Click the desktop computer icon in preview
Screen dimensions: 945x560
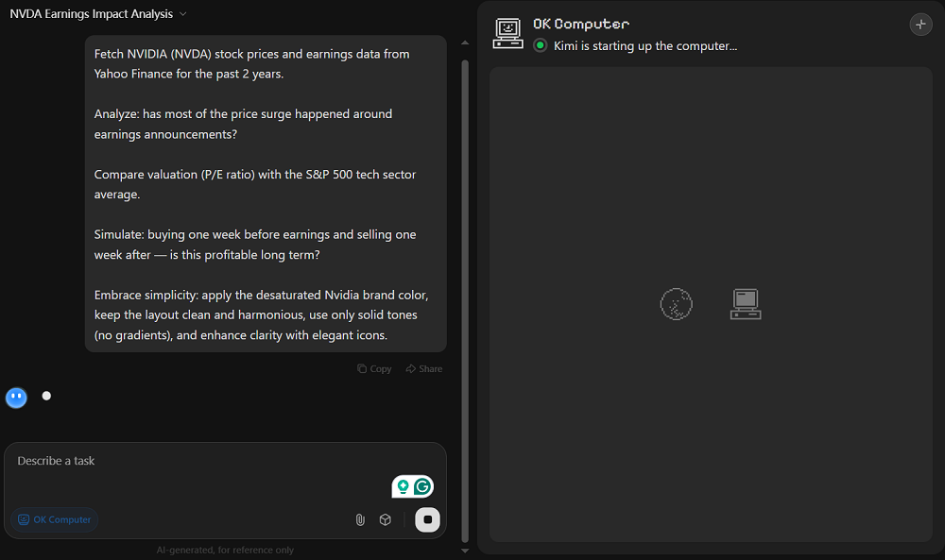click(x=746, y=304)
